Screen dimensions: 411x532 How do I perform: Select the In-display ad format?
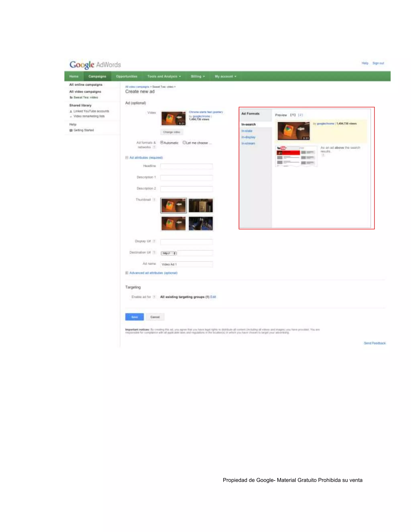pyautogui.click(x=248, y=137)
